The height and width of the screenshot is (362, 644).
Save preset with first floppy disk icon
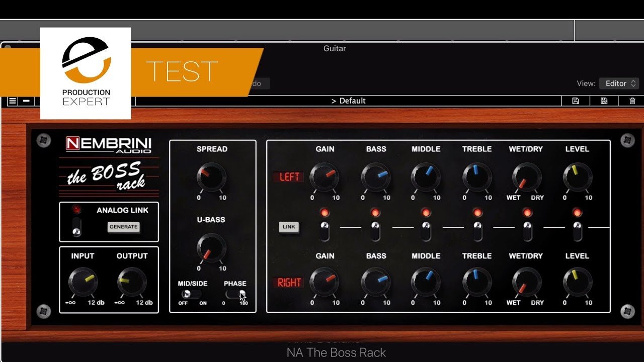[576, 101]
